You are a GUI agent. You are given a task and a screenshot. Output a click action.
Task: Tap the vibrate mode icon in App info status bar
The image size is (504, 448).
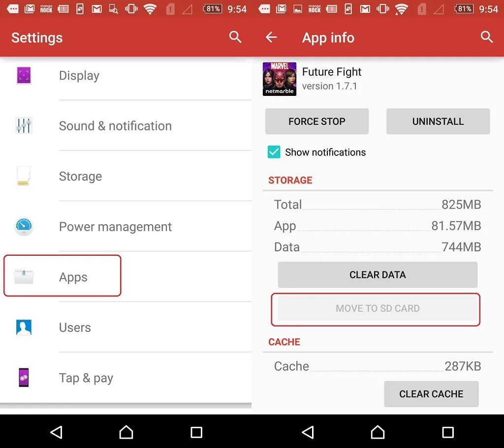(x=382, y=9)
